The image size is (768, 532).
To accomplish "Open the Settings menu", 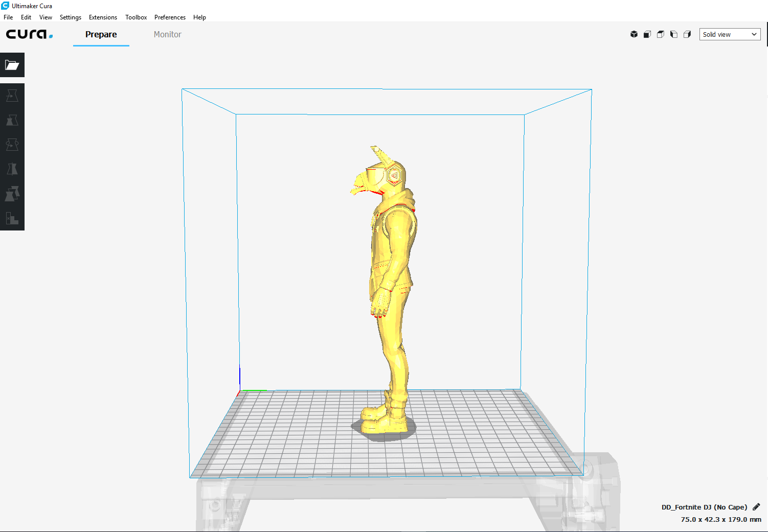I will coord(71,17).
